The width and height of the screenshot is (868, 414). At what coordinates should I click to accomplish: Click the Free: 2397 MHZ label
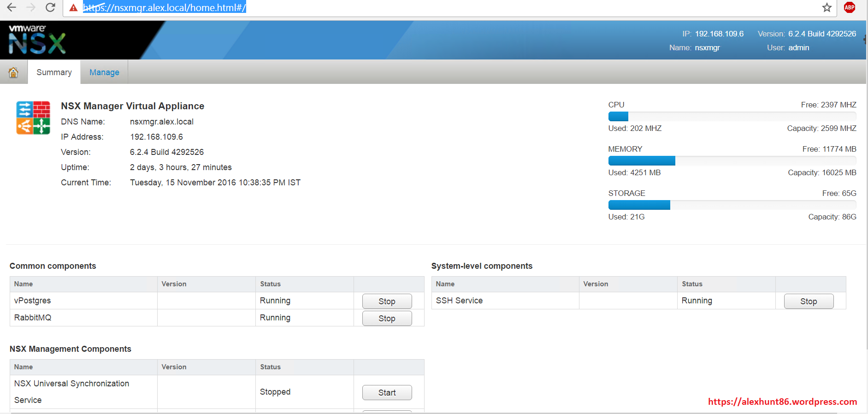coord(828,105)
